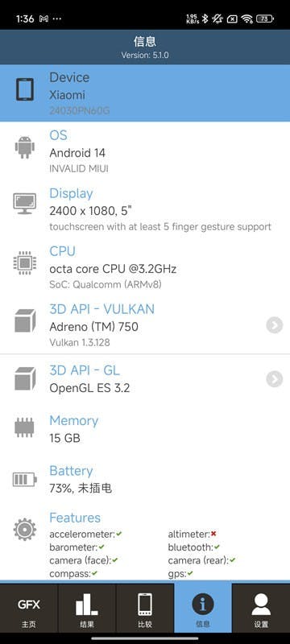Viewport: 290px width, 644px height.
Task: Expand the 3D API - VULKAN details arrow
Action: click(275, 325)
